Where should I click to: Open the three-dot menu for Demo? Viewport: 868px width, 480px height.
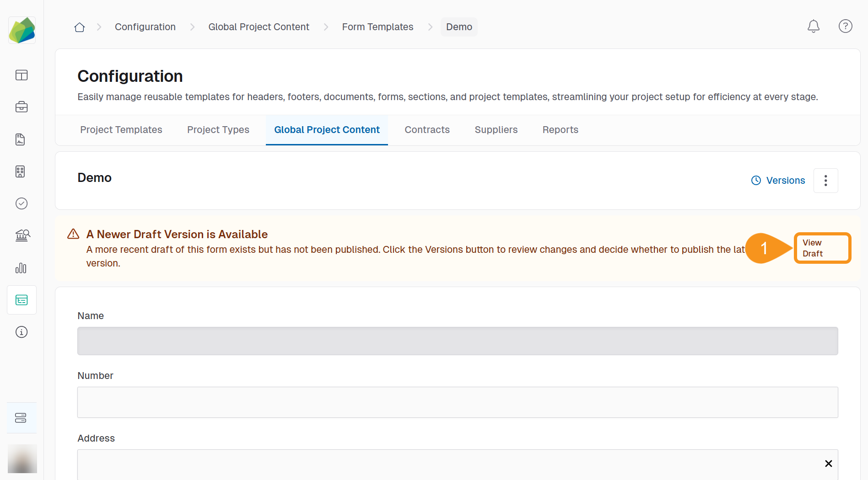click(825, 181)
